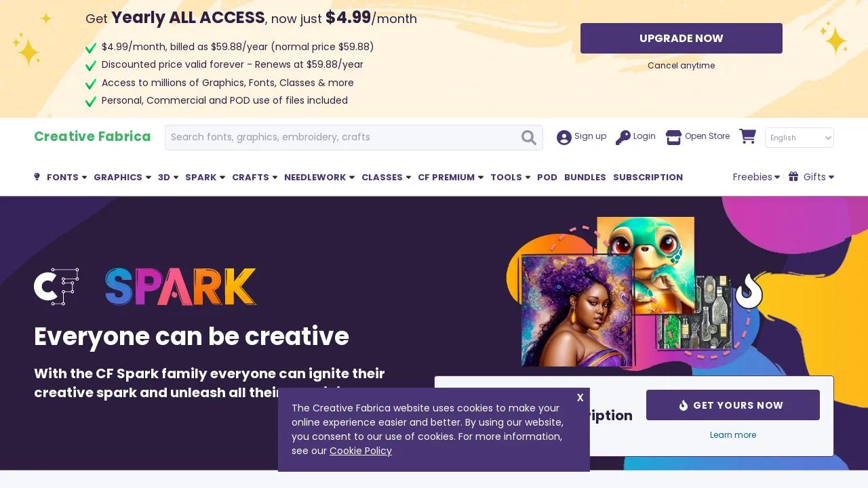The image size is (868, 488).
Task: Click the Open Store shop icon
Action: [673, 138]
